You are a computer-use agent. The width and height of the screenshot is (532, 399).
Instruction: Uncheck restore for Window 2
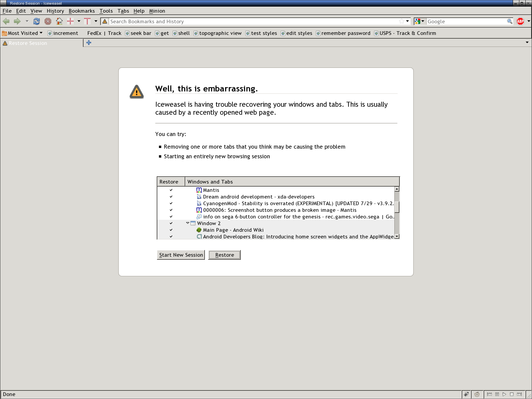point(171,223)
